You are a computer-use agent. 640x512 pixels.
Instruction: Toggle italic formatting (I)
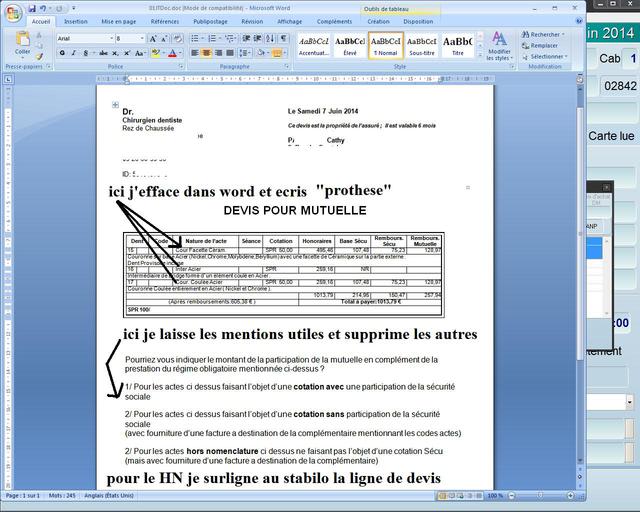(x=74, y=53)
